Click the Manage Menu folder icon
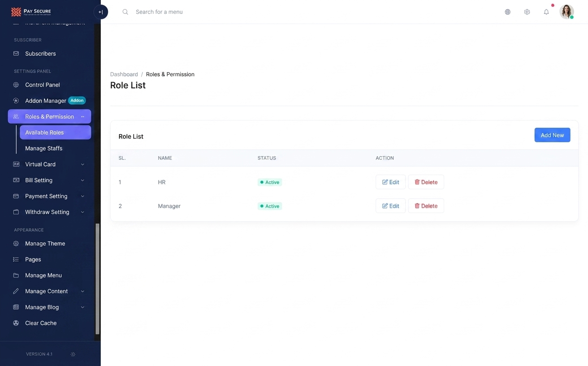Image resolution: width=588 pixels, height=366 pixels. click(16, 275)
